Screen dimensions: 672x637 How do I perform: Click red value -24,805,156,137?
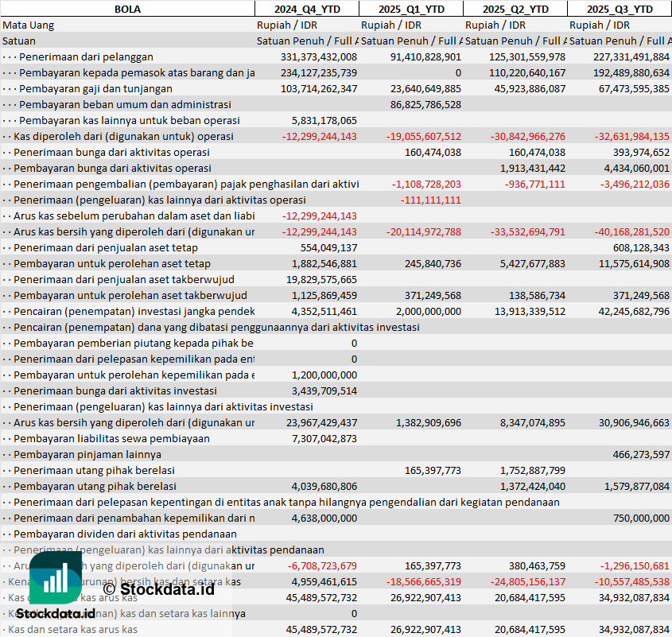(528, 581)
